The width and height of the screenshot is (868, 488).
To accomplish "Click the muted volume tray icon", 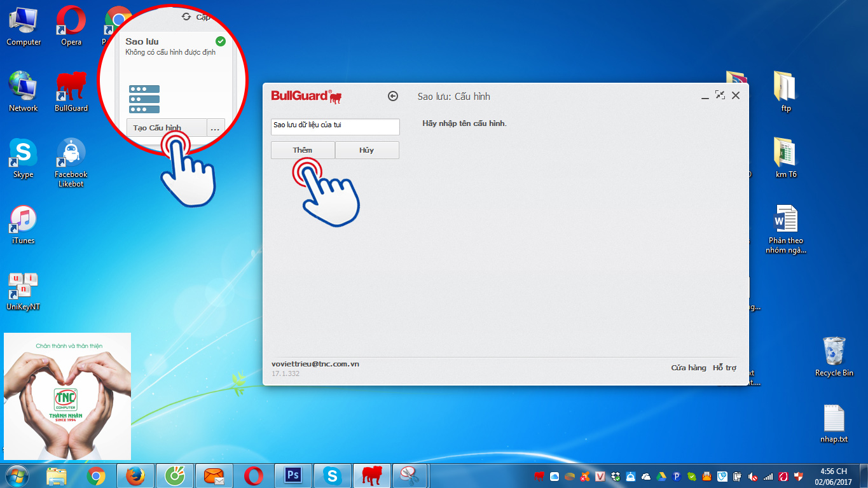I will point(753,476).
